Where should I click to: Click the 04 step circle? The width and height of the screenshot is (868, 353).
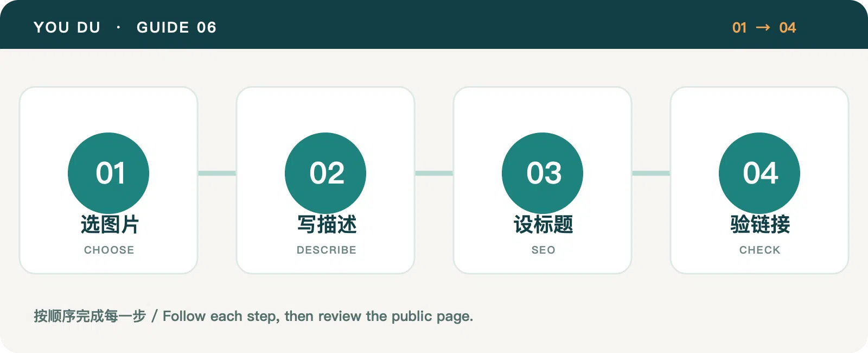pyautogui.click(x=759, y=173)
